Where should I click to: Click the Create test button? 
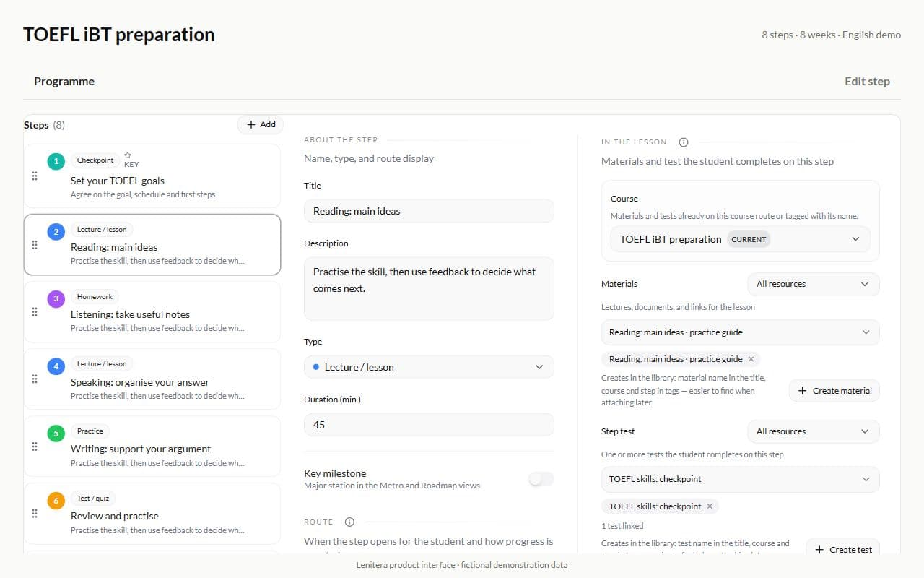click(843, 549)
